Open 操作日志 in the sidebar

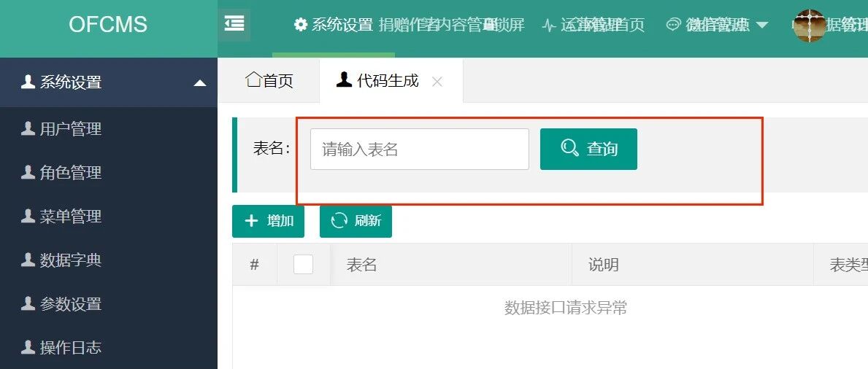pos(109,347)
